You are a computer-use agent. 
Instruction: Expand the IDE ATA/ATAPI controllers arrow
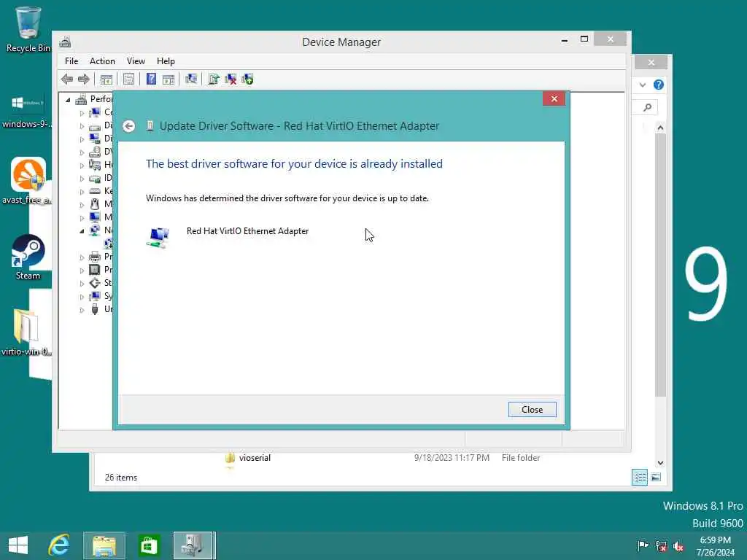point(82,179)
